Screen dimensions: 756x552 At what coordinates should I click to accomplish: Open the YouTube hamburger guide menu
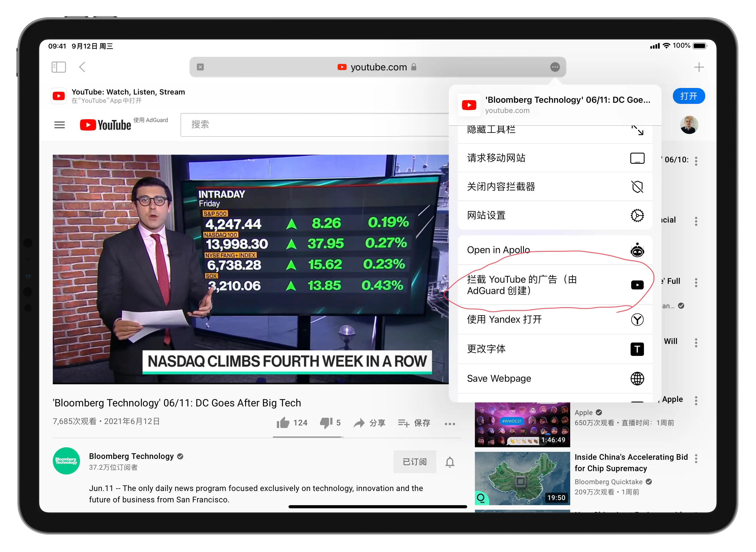[60, 125]
